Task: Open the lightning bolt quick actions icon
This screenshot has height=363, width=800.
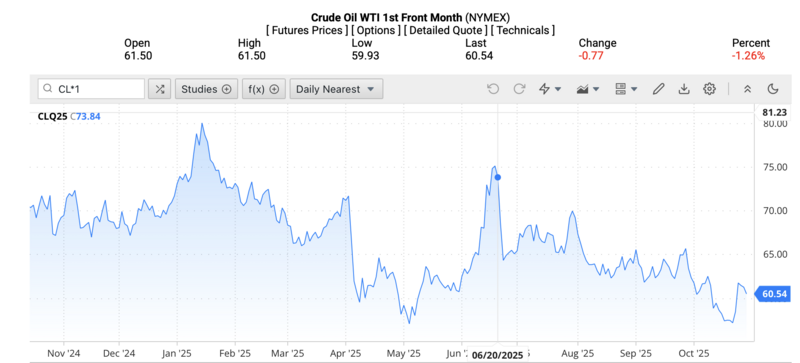Action: point(545,89)
